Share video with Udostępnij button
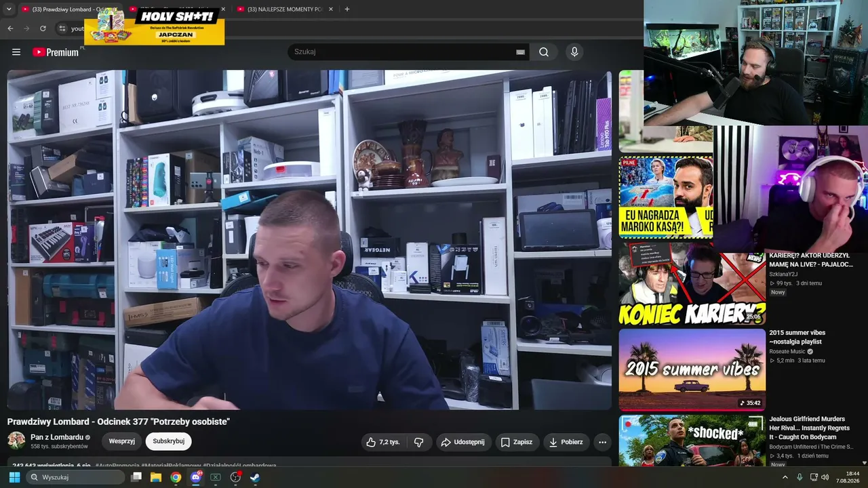 click(x=463, y=442)
